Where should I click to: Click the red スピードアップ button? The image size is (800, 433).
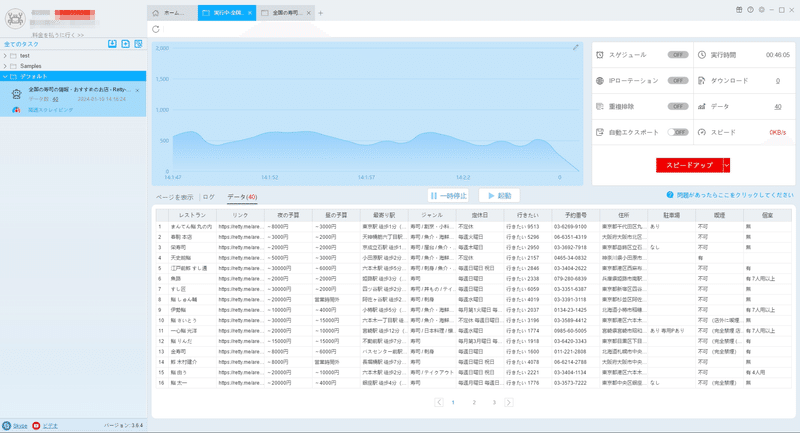point(689,165)
